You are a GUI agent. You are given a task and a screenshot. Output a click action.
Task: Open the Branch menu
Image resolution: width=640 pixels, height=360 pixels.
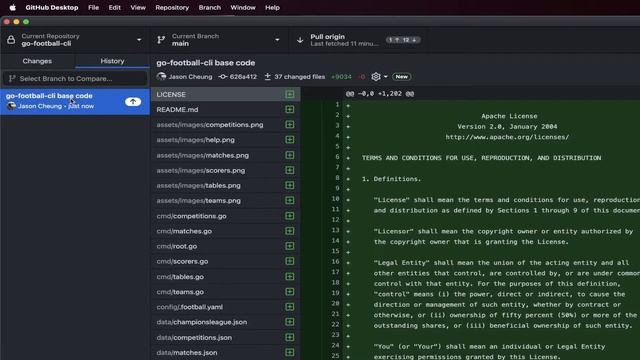[x=209, y=7]
